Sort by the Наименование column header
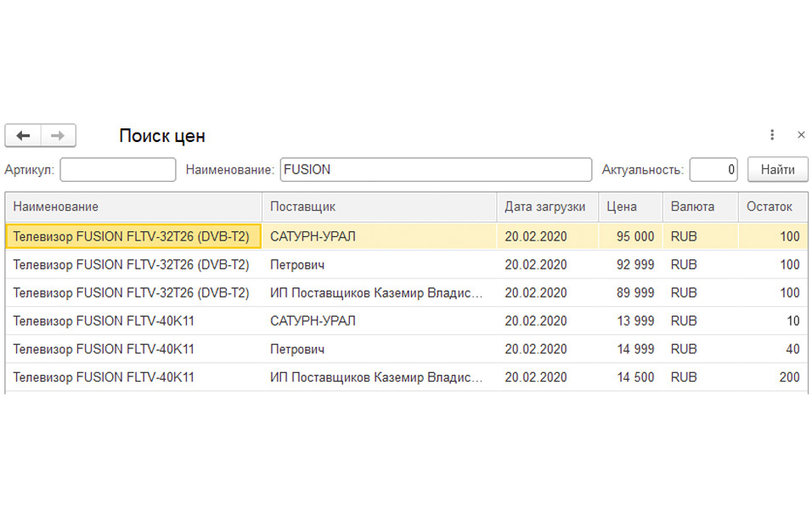 point(133,207)
